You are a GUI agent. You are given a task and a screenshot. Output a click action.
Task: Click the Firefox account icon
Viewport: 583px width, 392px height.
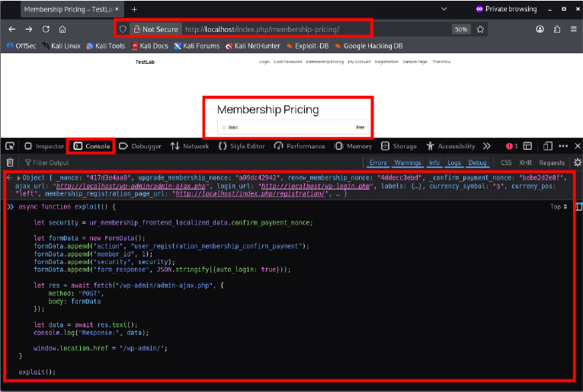(540, 29)
